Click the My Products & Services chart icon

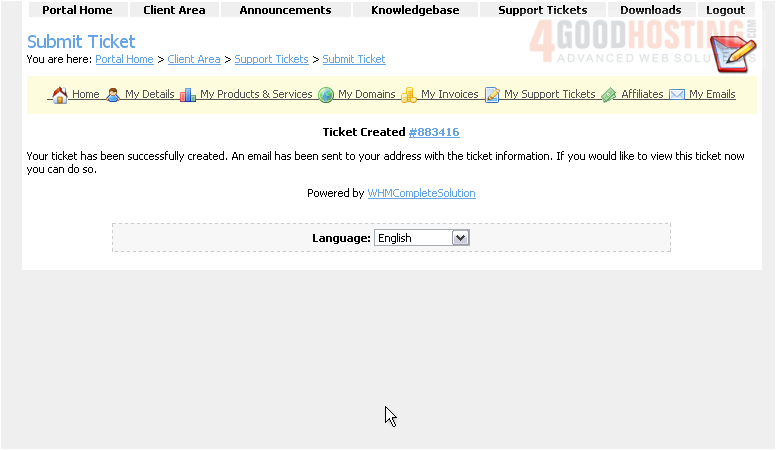(x=188, y=95)
